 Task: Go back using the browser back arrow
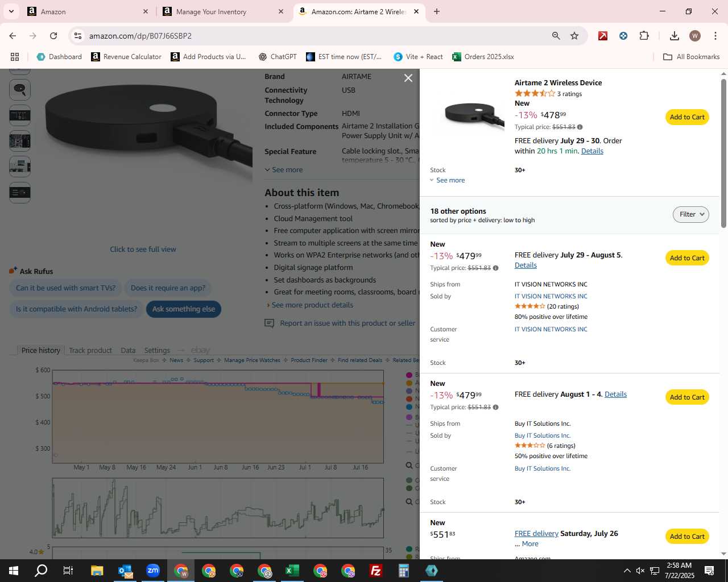13,36
